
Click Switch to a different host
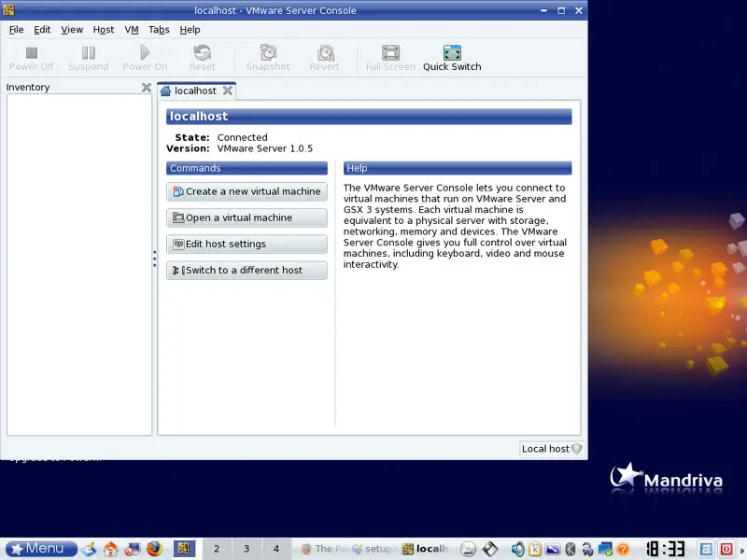click(x=247, y=270)
